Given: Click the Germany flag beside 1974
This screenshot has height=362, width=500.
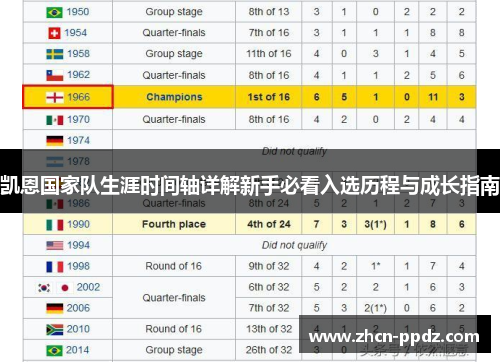Looking at the screenshot, I should pos(55,141).
